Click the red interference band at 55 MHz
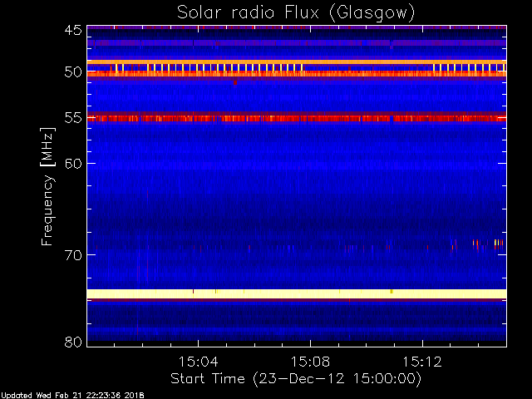Screen dimensions: 532x399 (x=297, y=118)
